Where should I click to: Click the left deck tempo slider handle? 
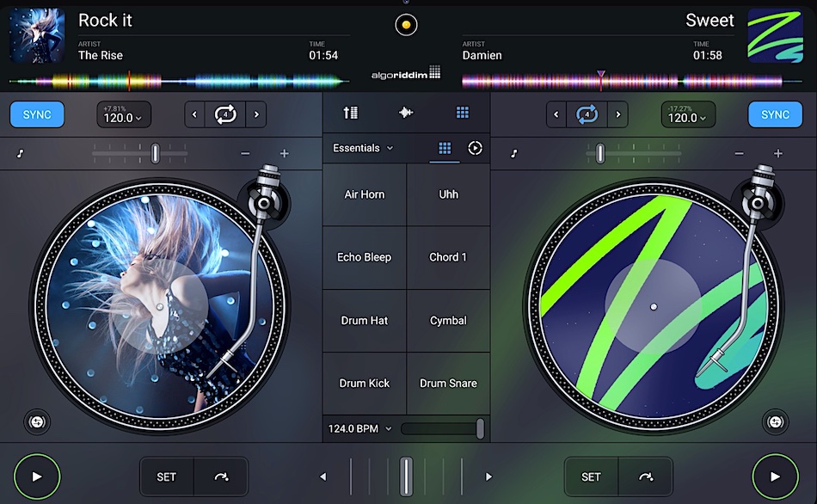155,153
